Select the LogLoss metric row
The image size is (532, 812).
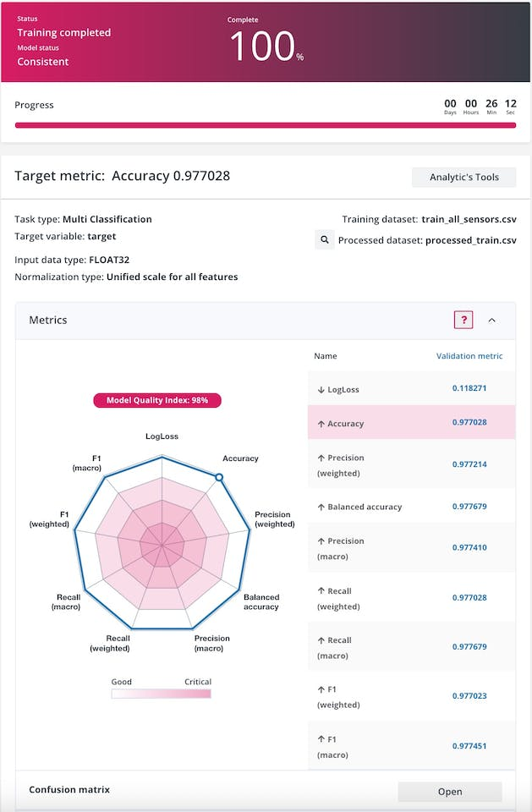coord(411,389)
